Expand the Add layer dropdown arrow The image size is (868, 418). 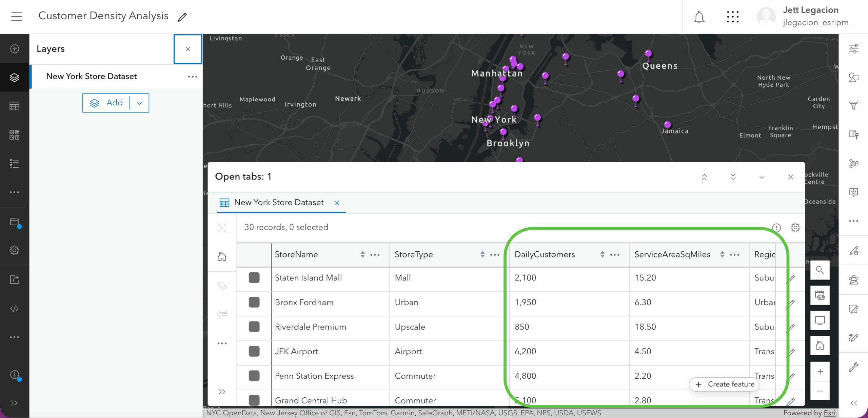[x=139, y=103]
